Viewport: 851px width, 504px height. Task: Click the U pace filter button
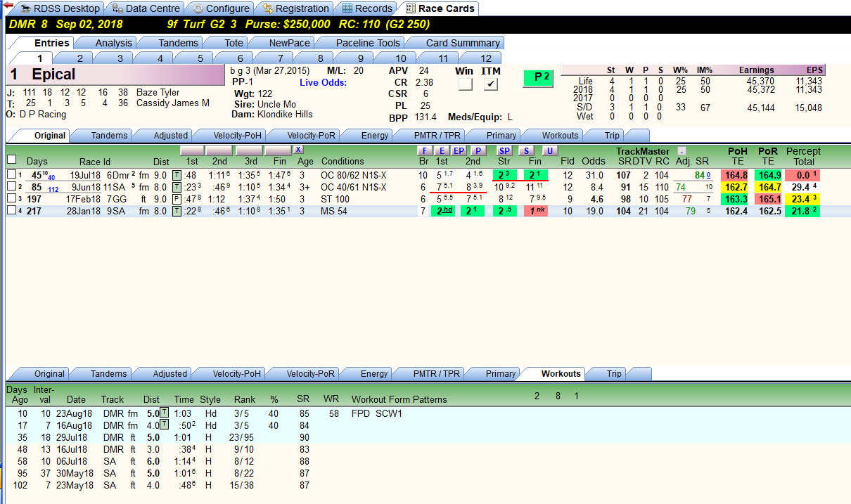click(550, 150)
